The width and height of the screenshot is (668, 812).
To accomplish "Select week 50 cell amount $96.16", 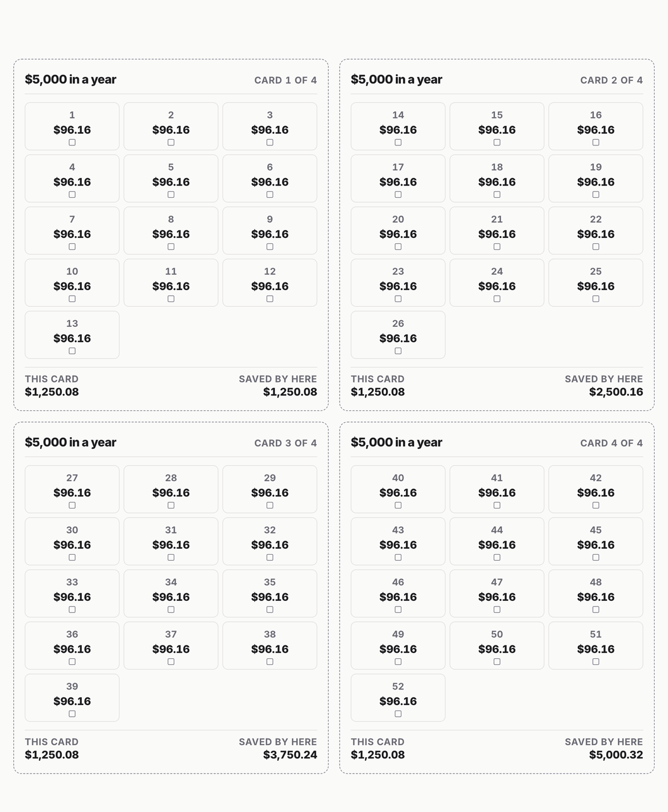I will pos(497,649).
